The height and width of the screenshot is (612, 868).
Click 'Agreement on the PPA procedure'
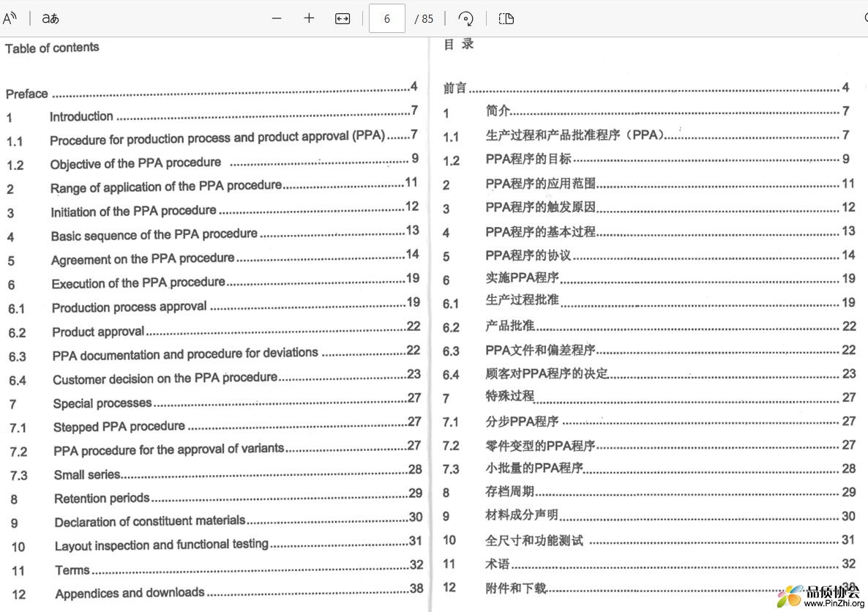[x=143, y=258]
